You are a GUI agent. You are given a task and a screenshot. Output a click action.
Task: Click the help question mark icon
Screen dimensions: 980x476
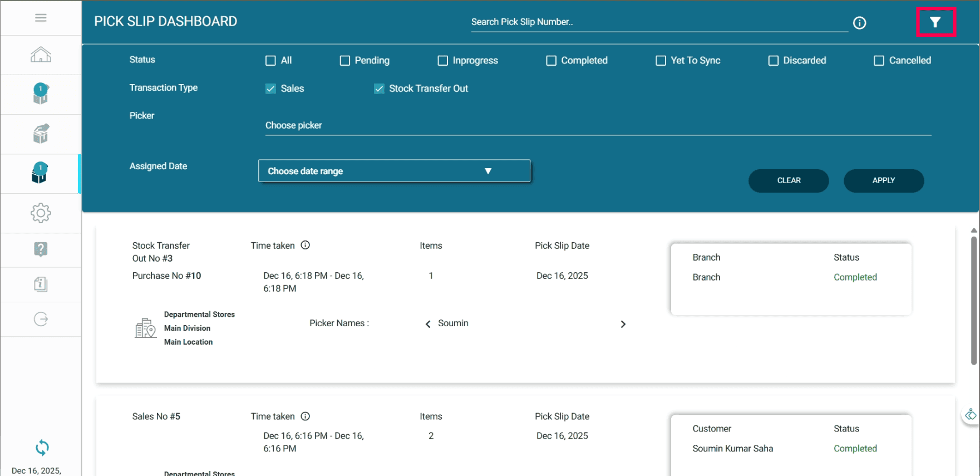point(41,249)
